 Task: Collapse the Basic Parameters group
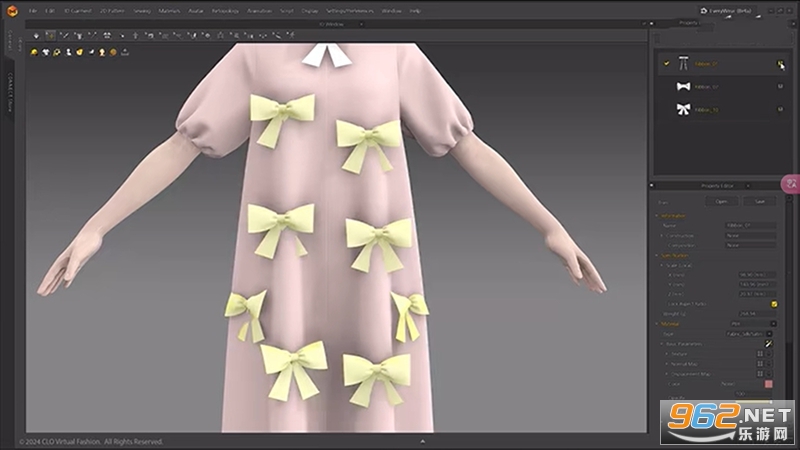662,344
